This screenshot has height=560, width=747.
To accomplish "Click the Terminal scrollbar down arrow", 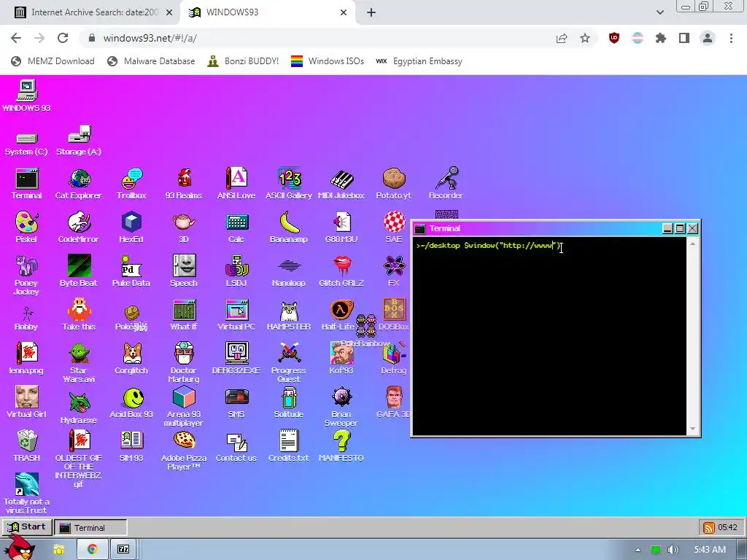I will coord(693,429).
